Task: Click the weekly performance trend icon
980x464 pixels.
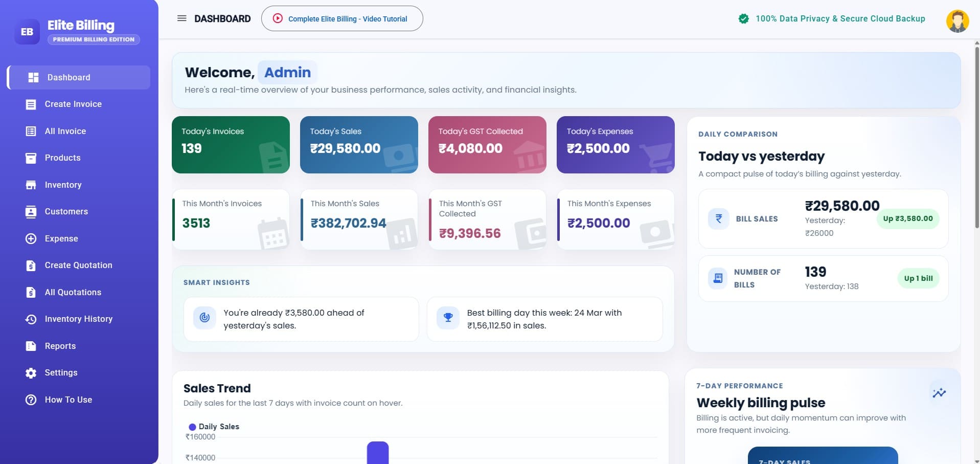Action: tap(940, 392)
